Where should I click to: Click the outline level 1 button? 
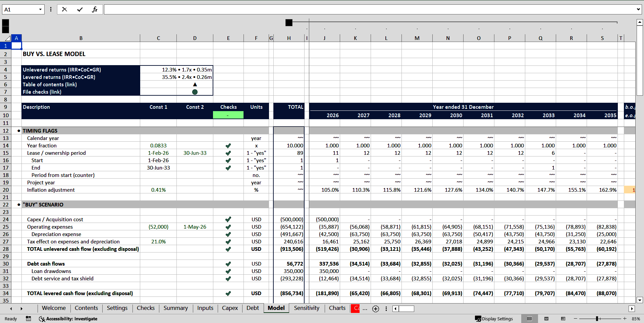pyautogui.click(x=5, y=22)
